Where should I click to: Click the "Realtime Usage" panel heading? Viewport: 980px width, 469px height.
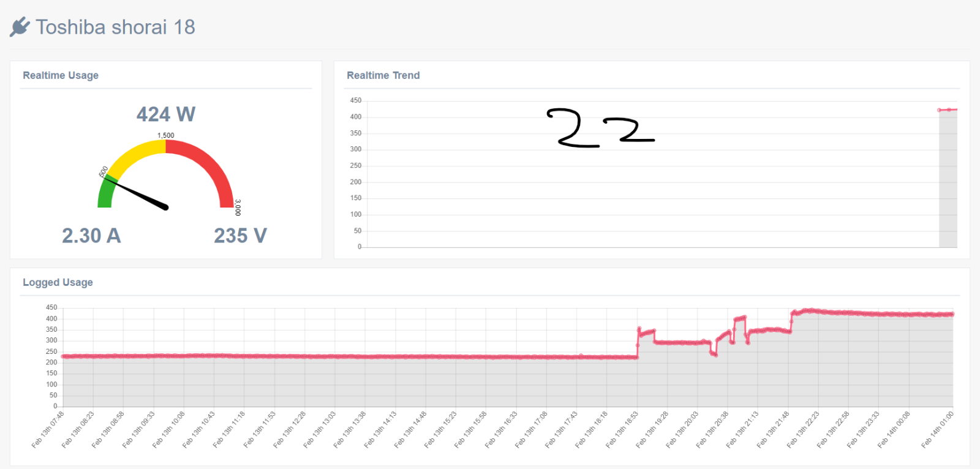pyautogui.click(x=61, y=75)
